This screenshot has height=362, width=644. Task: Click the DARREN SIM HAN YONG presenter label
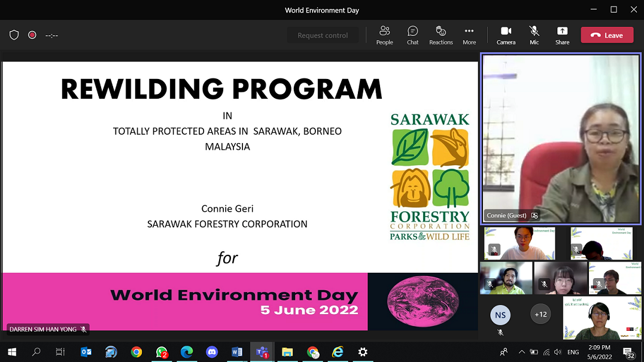point(48,329)
